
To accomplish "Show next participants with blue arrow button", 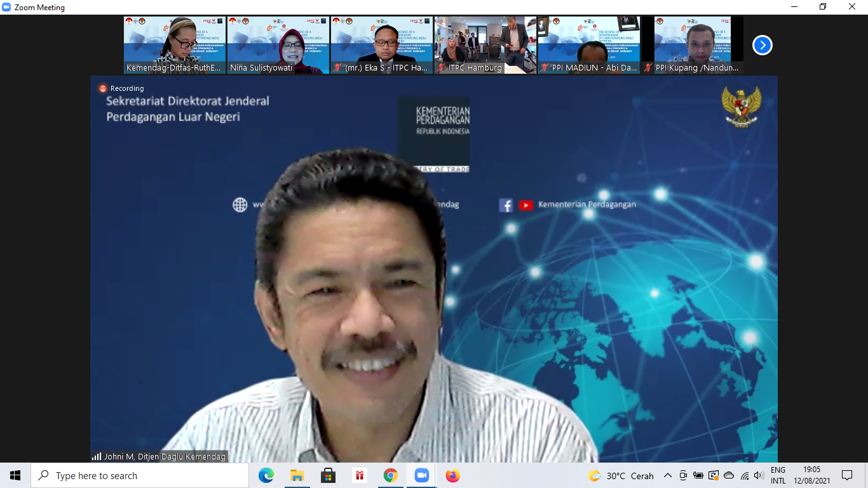I will pyautogui.click(x=763, y=45).
